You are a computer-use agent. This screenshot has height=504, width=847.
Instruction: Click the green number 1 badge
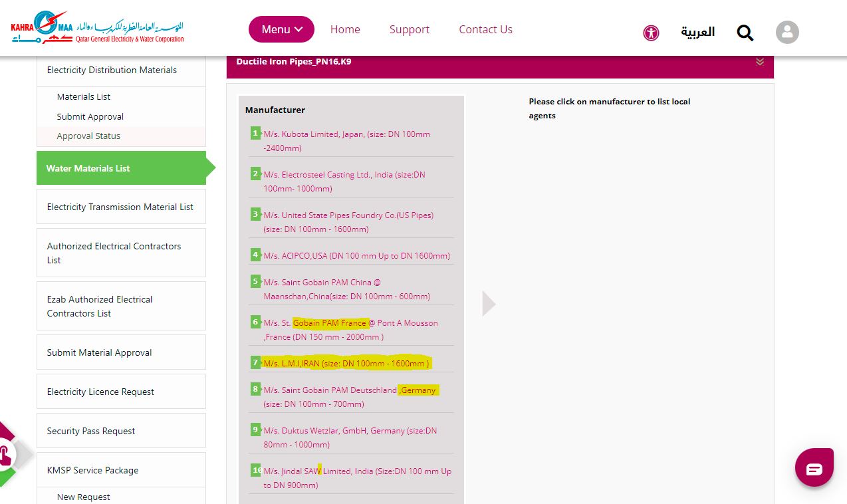(255, 133)
